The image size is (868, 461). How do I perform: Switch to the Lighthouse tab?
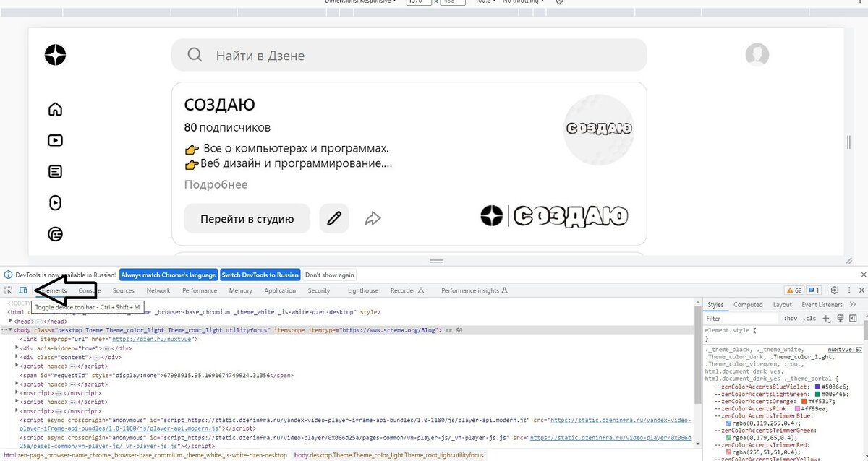(363, 290)
